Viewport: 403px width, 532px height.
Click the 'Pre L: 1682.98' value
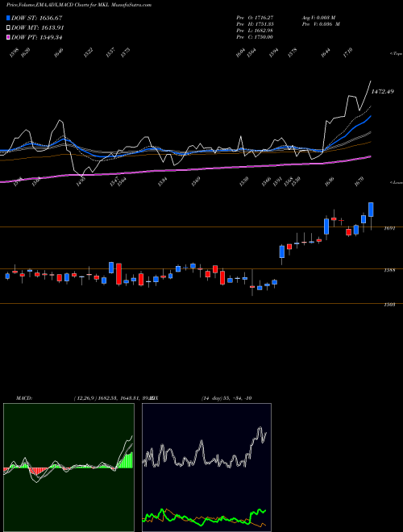point(255,31)
